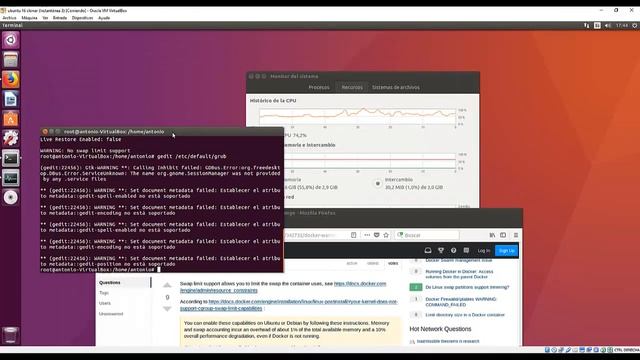The width and height of the screenshot is (640, 360).
Task: Open VirtualBox Máquina menu
Action: pyautogui.click(x=29, y=18)
